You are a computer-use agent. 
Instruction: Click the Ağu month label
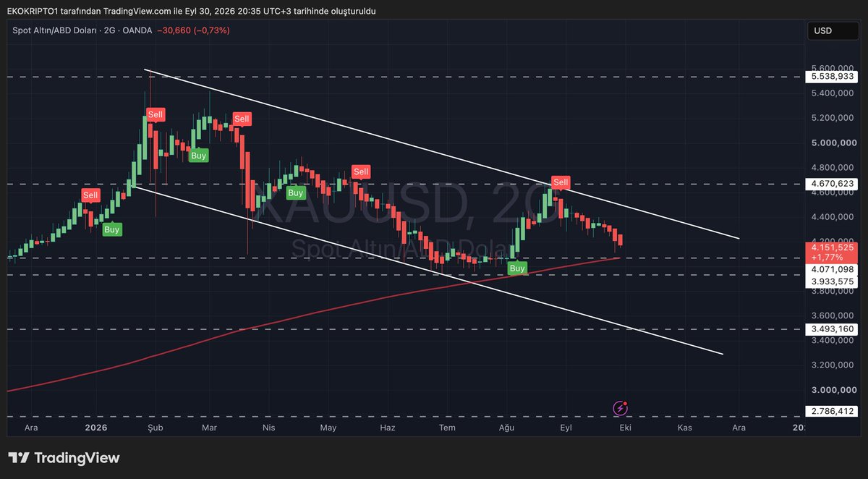507,428
